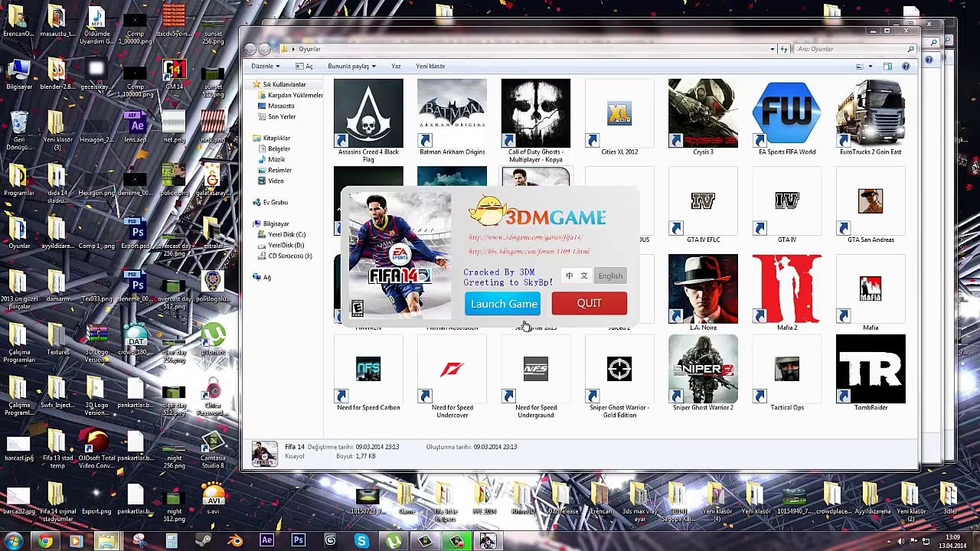Viewport: 980px width, 551px height.
Task: Click the Explorer back navigation arrow
Action: pyautogui.click(x=250, y=49)
